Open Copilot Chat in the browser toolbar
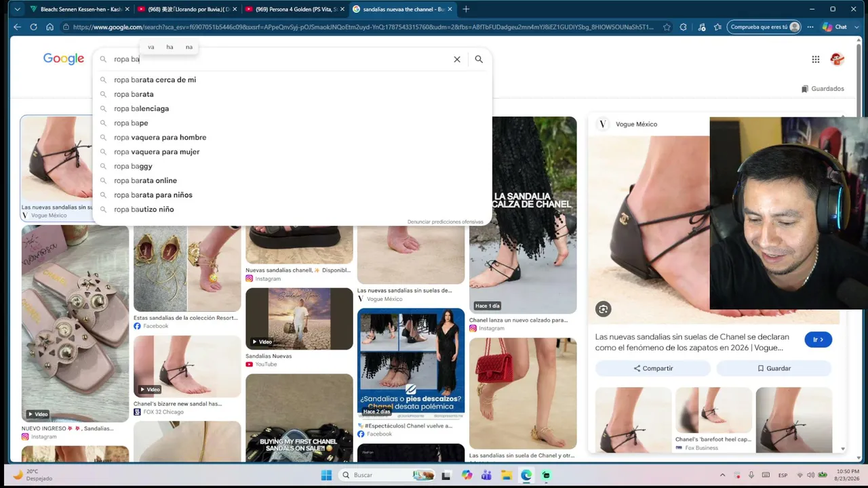 (x=835, y=27)
